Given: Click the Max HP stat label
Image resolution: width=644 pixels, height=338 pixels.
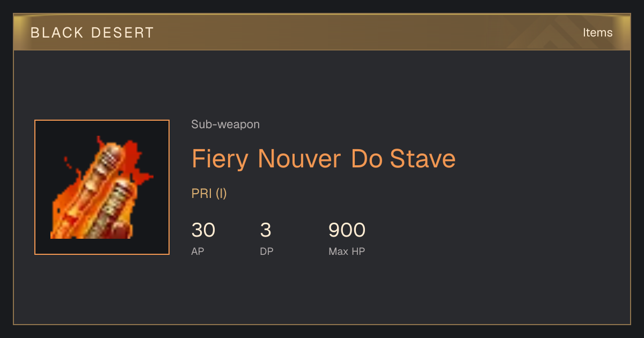Looking at the screenshot, I should coord(347,251).
